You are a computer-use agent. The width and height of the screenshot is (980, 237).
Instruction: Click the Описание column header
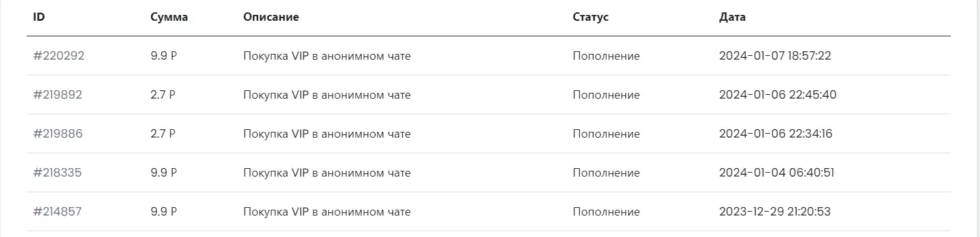pyautogui.click(x=271, y=18)
